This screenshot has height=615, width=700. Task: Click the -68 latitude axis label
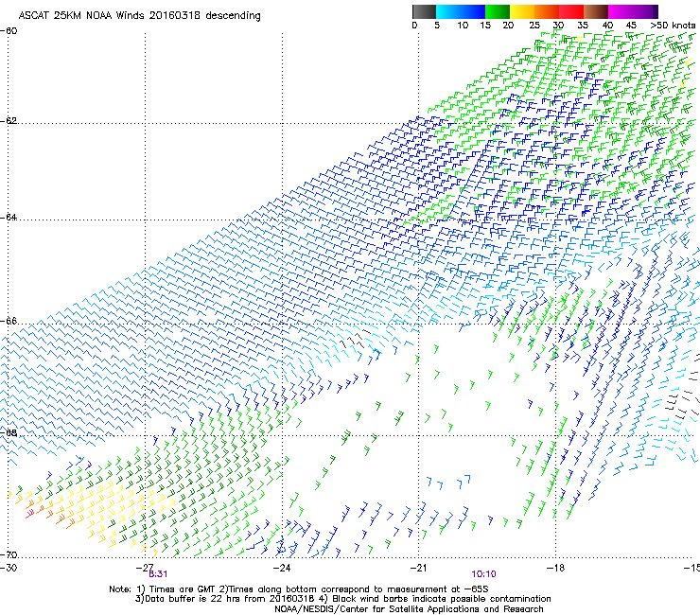pyautogui.click(x=9, y=432)
